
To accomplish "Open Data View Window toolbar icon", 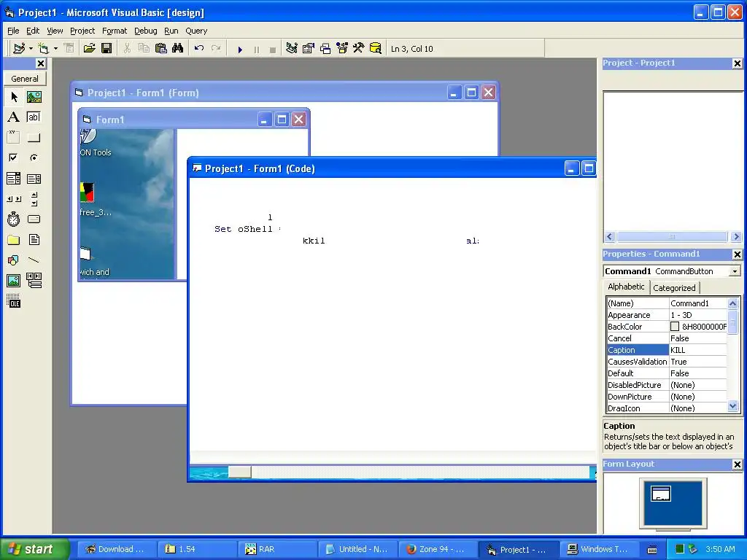I will pyautogui.click(x=376, y=49).
